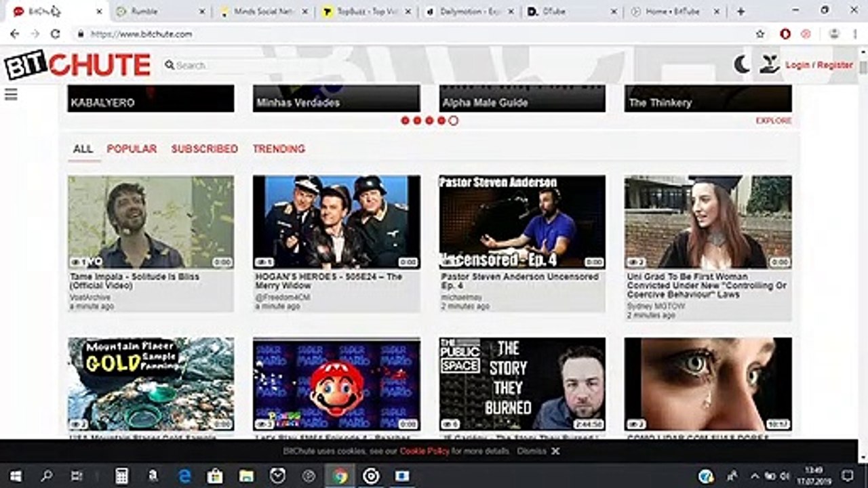Open the Alpha Male Guide channel card
The image size is (868, 488).
[x=522, y=99]
